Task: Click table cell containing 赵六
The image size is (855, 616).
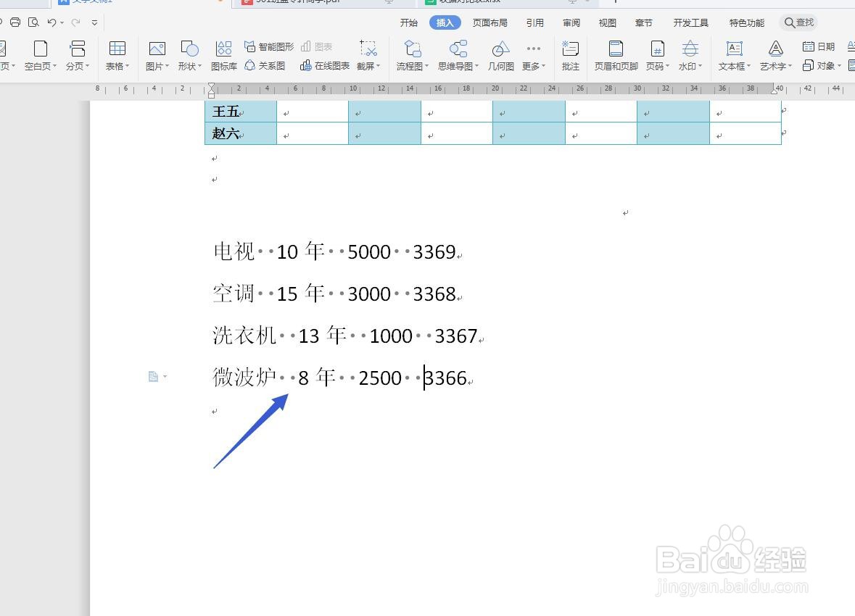Action: pos(241,133)
